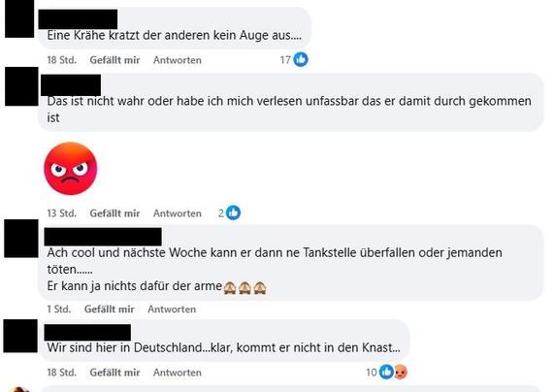Image resolution: width=554 pixels, height=392 pixels.
Task: Like the 'Eine Krähe kratzt' comment
Action: (x=114, y=60)
